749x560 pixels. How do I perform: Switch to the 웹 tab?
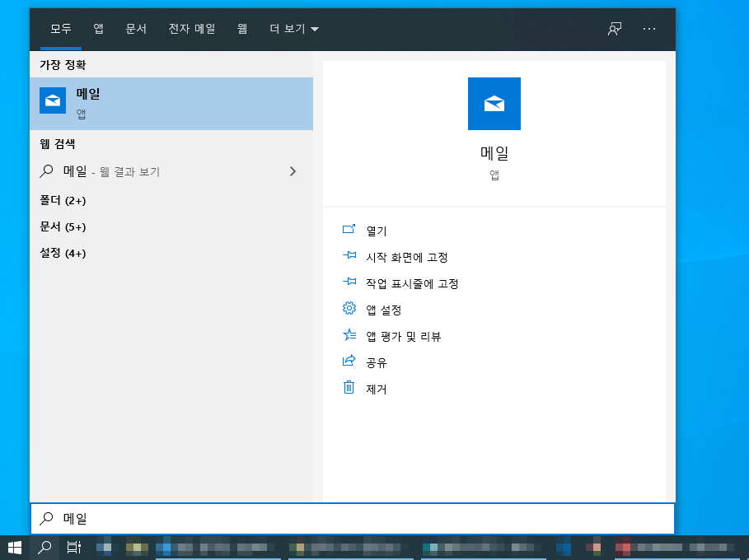242,29
